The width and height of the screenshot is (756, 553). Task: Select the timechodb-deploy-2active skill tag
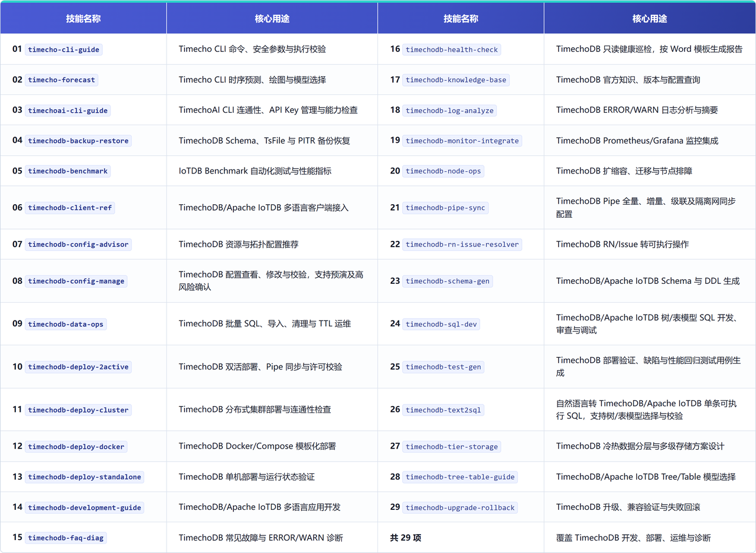78,367
